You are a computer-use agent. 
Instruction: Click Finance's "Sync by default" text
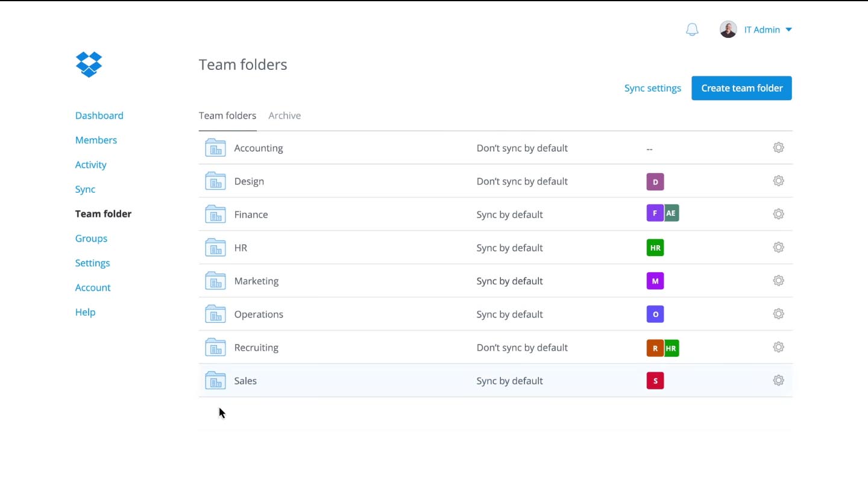click(509, 214)
